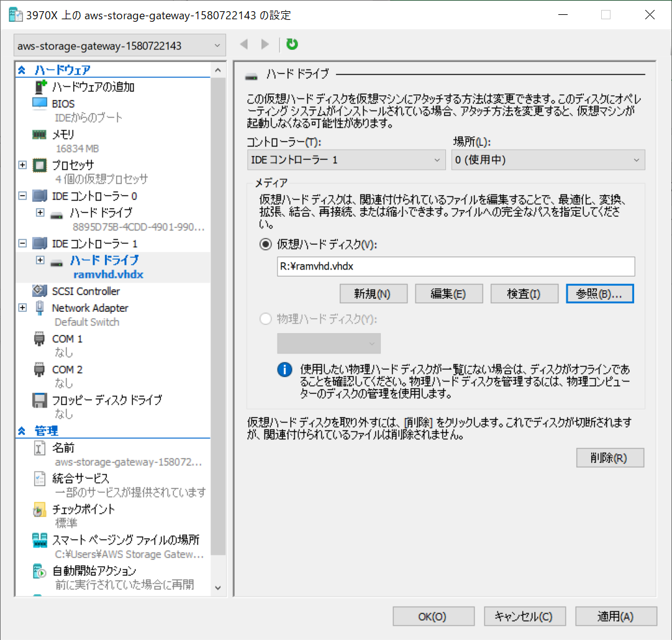This screenshot has width=672, height=640.
Task: Click the スマート ページング icon
Action: tap(39, 540)
